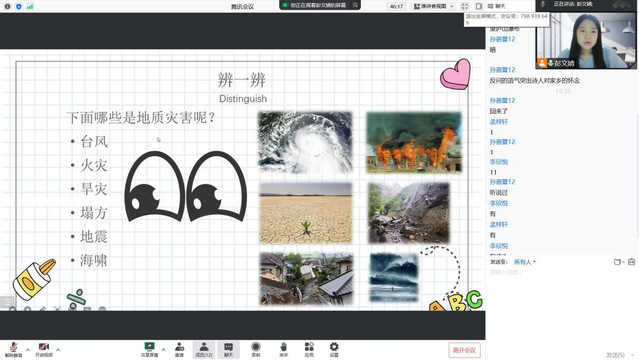Viewport: 639px width, 360px height.
Task: Leave the meeting (离开会议)
Action: point(464,350)
